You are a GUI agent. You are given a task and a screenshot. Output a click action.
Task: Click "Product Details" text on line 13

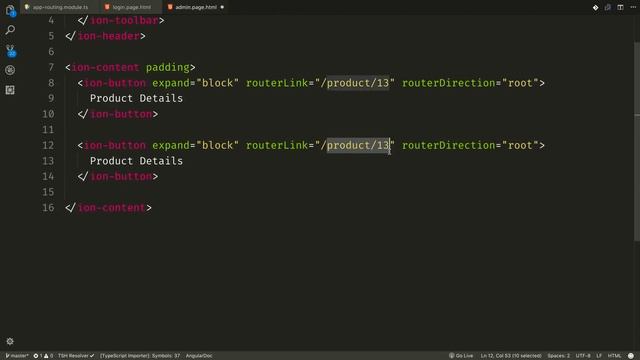point(136,161)
